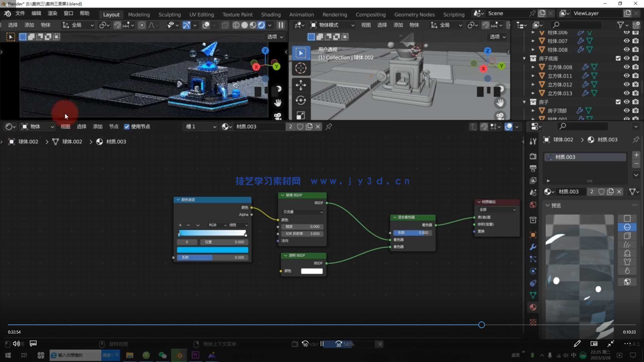The image size is (644, 362).
Task: Click 节点 menu in node editor
Action: click(x=114, y=127)
